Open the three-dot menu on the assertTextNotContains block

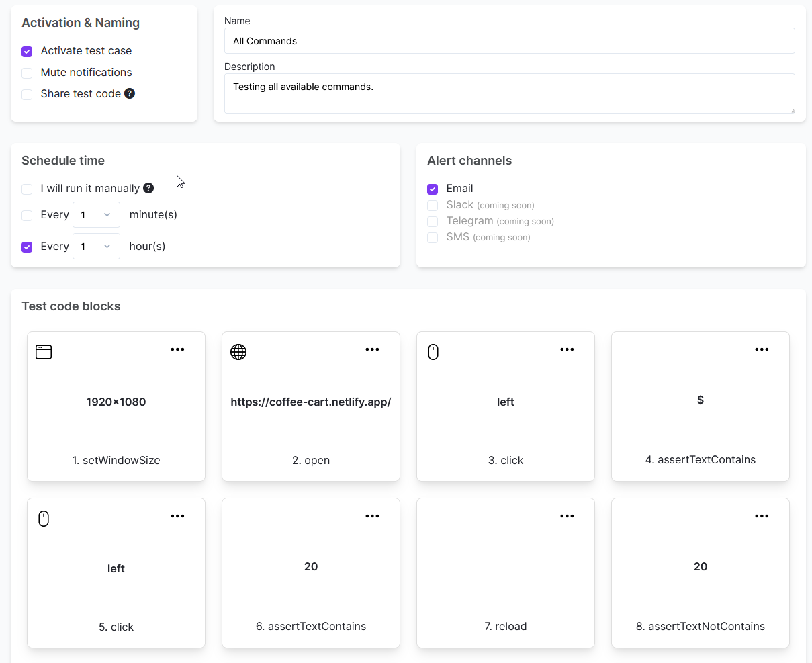pos(762,515)
